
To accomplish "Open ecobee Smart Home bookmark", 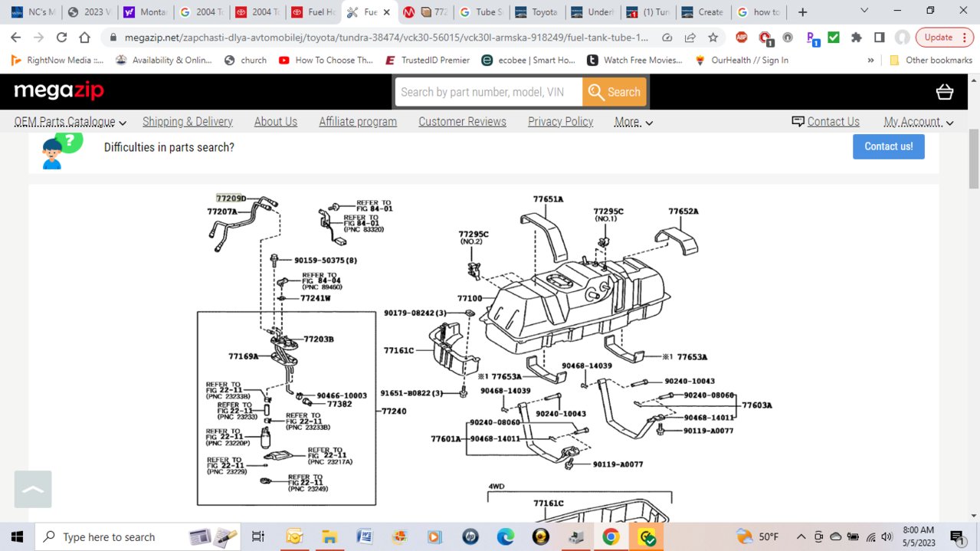I will coord(528,60).
